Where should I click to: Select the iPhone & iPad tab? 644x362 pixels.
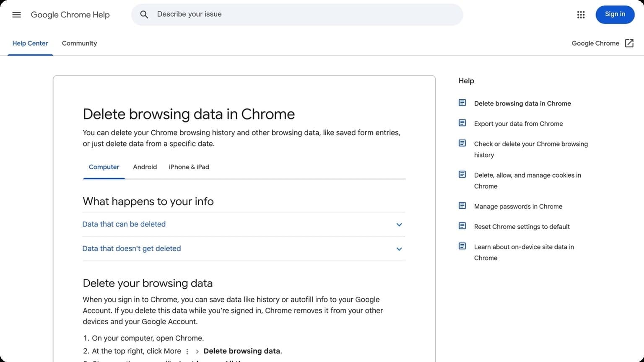[x=189, y=167]
